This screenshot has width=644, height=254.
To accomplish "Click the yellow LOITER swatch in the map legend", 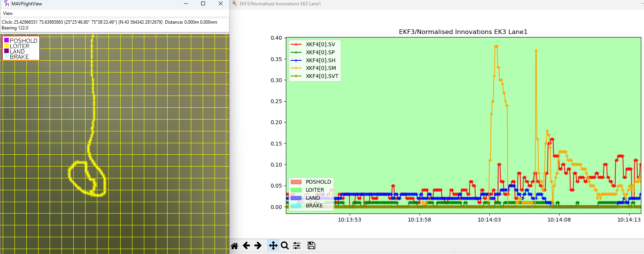I will 6,46.
